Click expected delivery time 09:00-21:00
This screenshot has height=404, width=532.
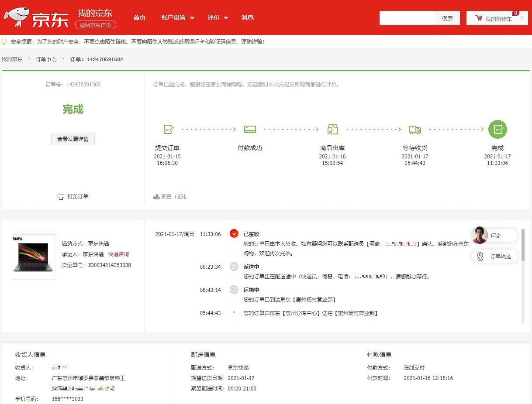pyautogui.click(x=242, y=389)
